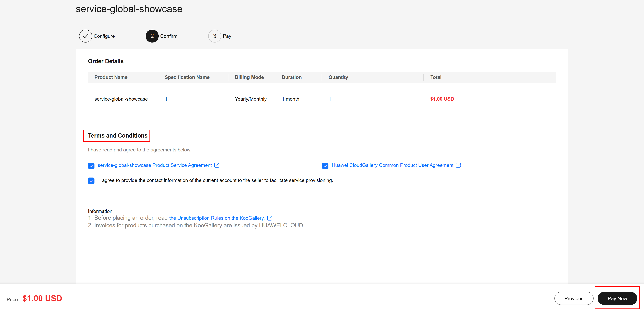Screen dimensions: 644x310
Task: Open the Unsubscription Rules on the KooGallery link
Action: coord(217,218)
